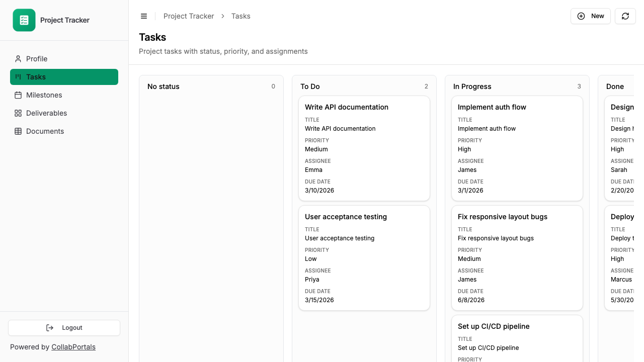Open the Implement auth flow card
Viewport: 644px width, 362px height.
tap(517, 148)
